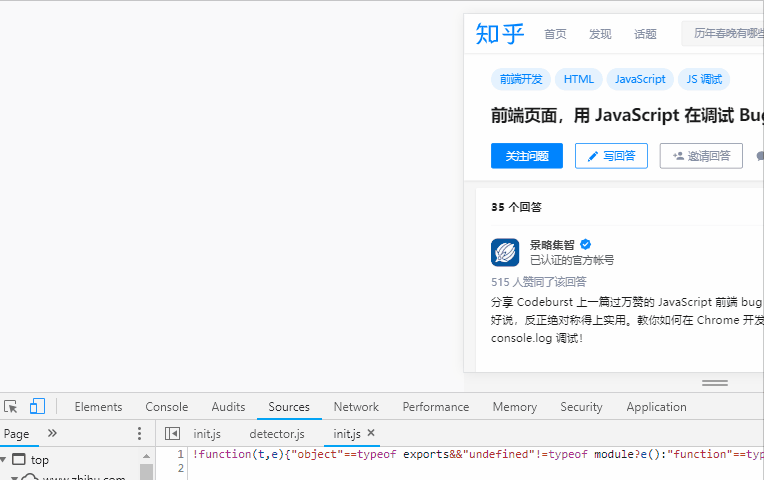
Task: Click the 515 人赞同了该回答 text
Action: click(538, 282)
